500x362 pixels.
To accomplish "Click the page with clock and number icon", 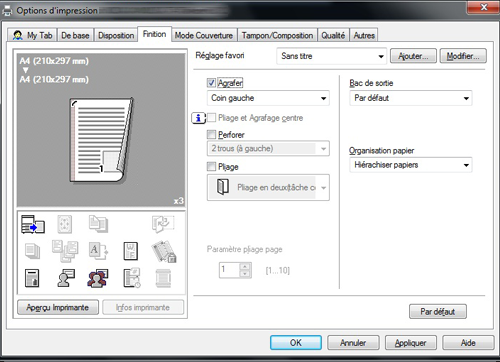I will click(132, 278).
